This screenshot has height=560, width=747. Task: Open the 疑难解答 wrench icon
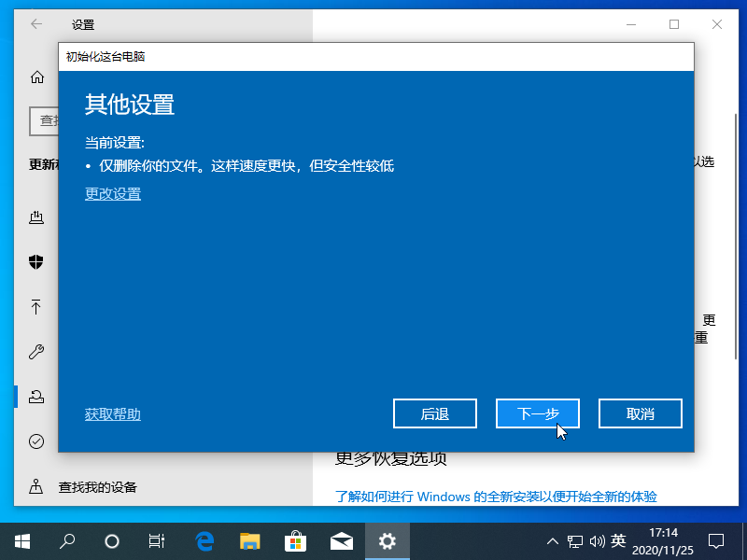click(x=36, y=352)
